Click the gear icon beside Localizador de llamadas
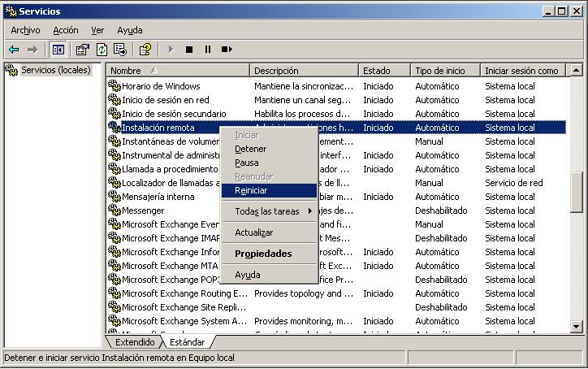Screen dimensions: 588x369 pyautogui.click(x=114, y=182)
